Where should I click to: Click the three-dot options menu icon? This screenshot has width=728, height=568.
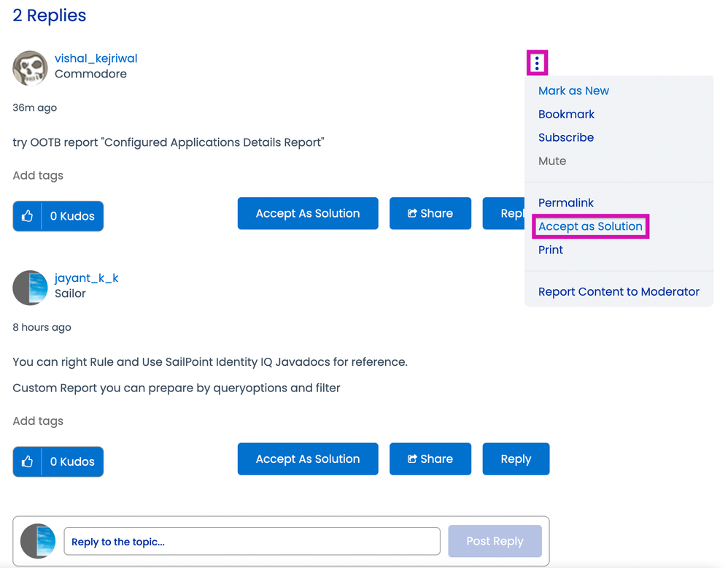click(537, 64)
